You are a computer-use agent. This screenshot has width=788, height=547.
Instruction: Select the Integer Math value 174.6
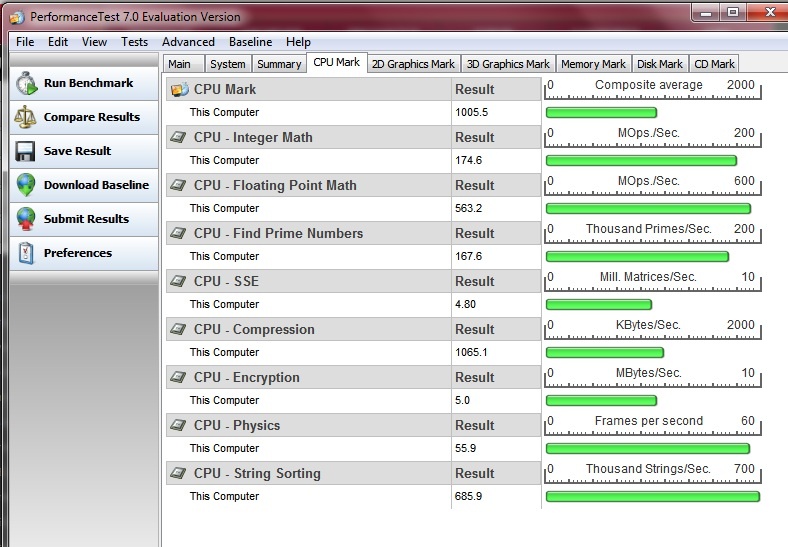click(x=468, y=160)
